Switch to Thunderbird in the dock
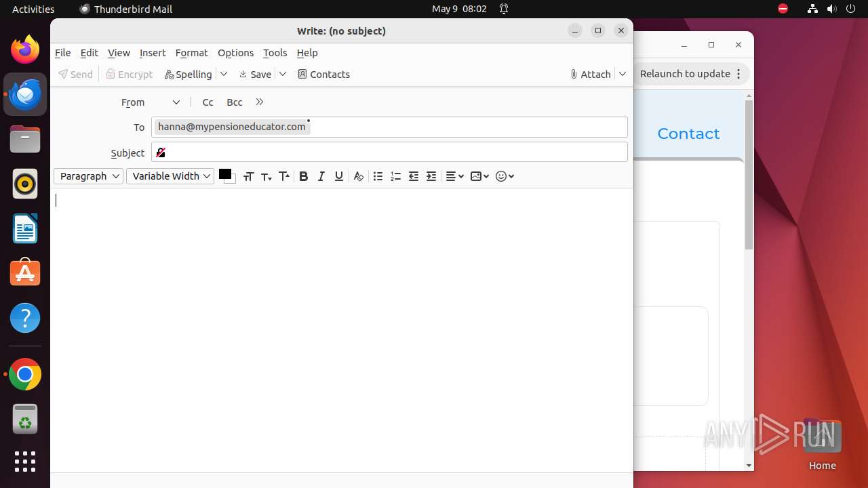 [x=25, y=94]
